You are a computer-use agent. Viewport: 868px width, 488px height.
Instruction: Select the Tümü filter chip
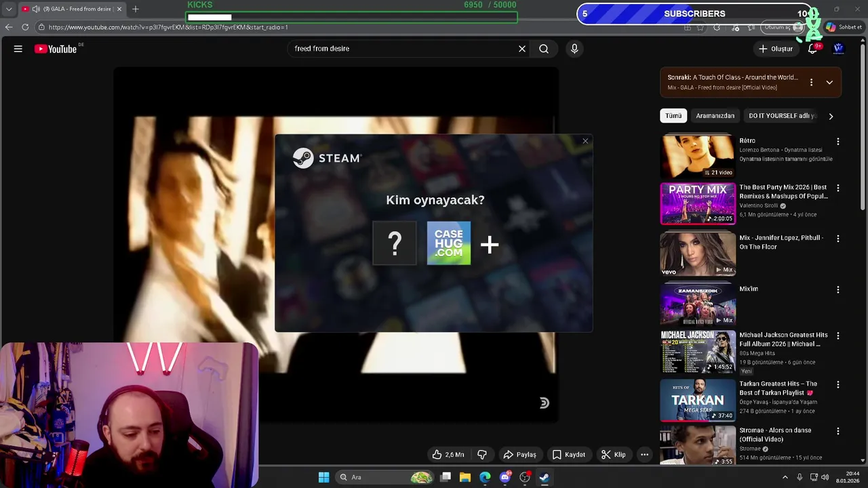(x=673, y=116)
